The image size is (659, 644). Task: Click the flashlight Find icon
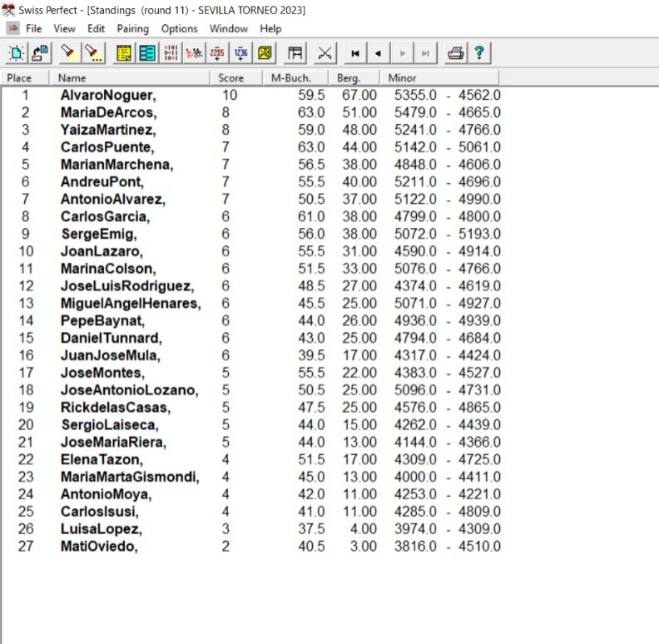click(69, 53)
